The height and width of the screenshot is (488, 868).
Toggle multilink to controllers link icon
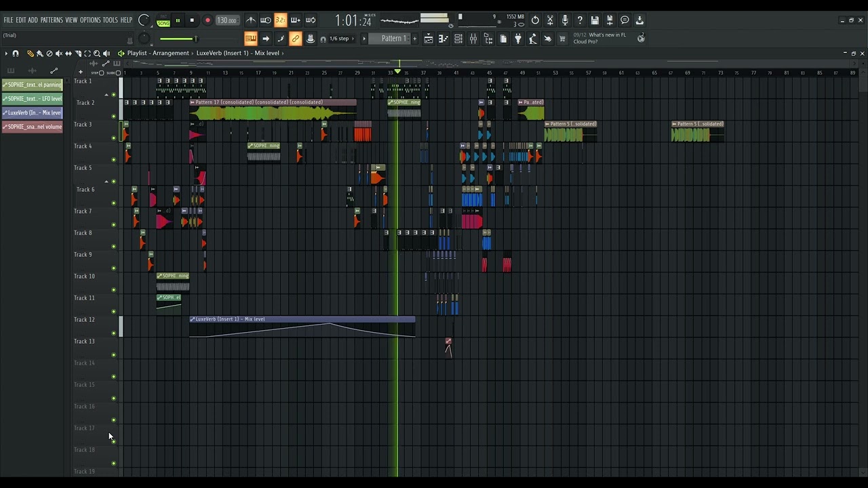click(296, 39)
